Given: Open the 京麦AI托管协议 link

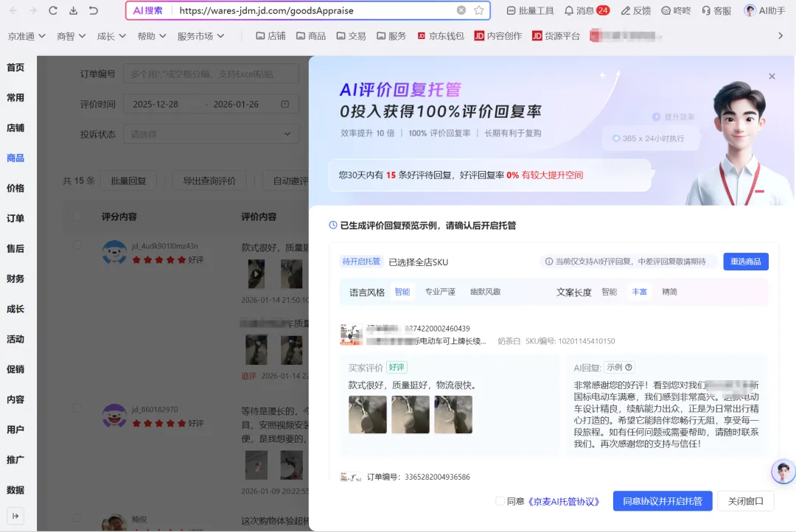Looking at the screenshot, I should [x=564, y=502].
